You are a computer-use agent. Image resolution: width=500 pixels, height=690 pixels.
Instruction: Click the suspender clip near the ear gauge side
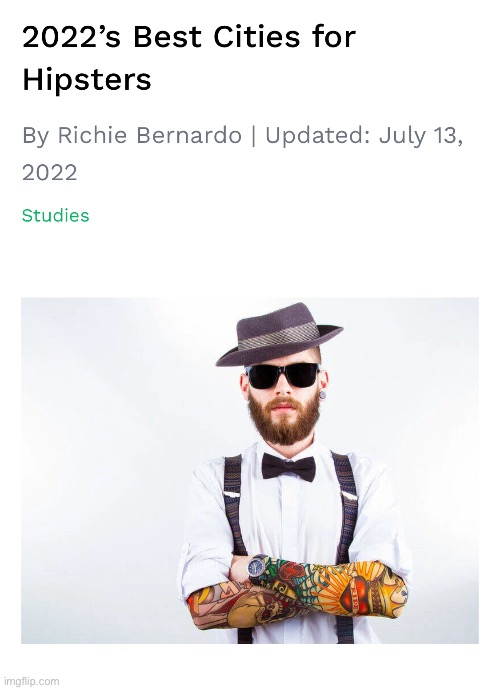349,496
